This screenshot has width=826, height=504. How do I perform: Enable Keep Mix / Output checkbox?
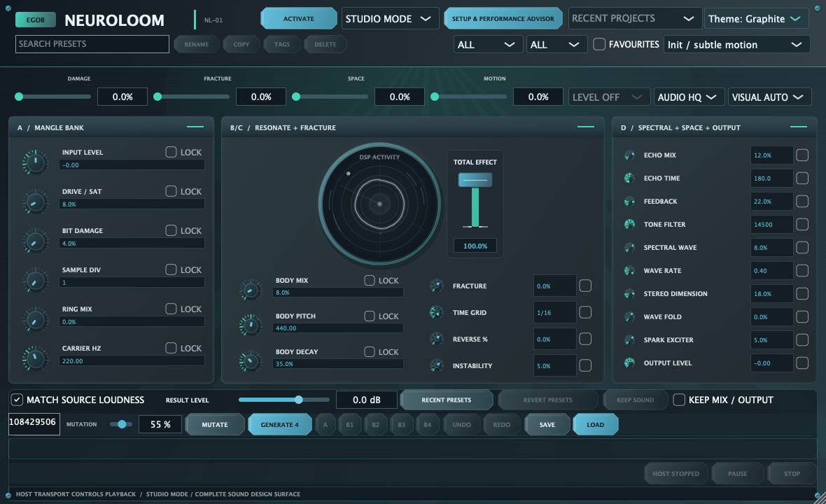(x=679, y=400)
